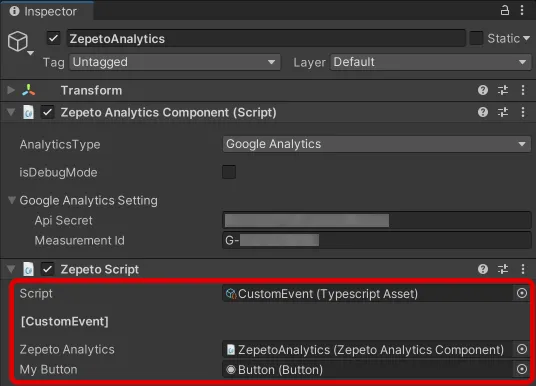Click the Zepeto Analytics property label
This screenshot has width=536, height=386.
(67, 349)
